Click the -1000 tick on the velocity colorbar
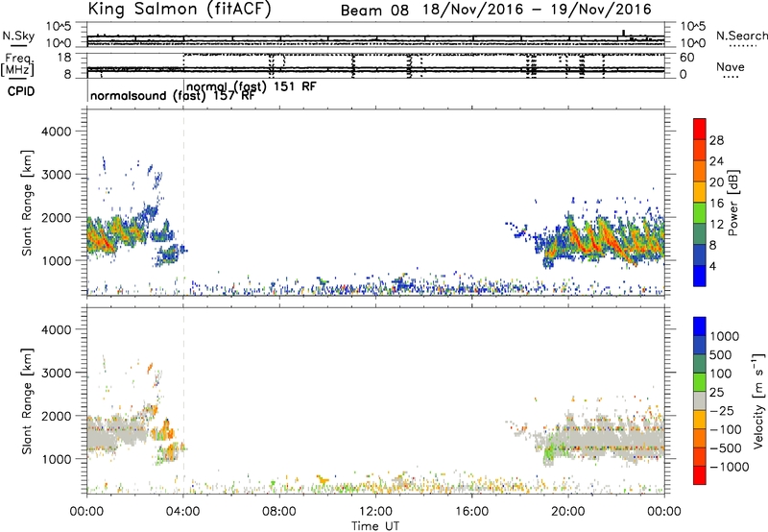Image resolution: width=768 pixels, height=532 pixels. (x=730, y=467)
